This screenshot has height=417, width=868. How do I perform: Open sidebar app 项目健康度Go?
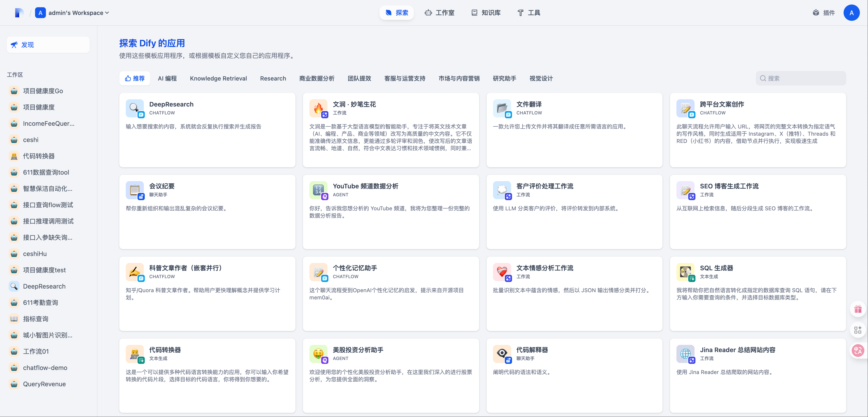pyautogui.click(x=48, y=91)
